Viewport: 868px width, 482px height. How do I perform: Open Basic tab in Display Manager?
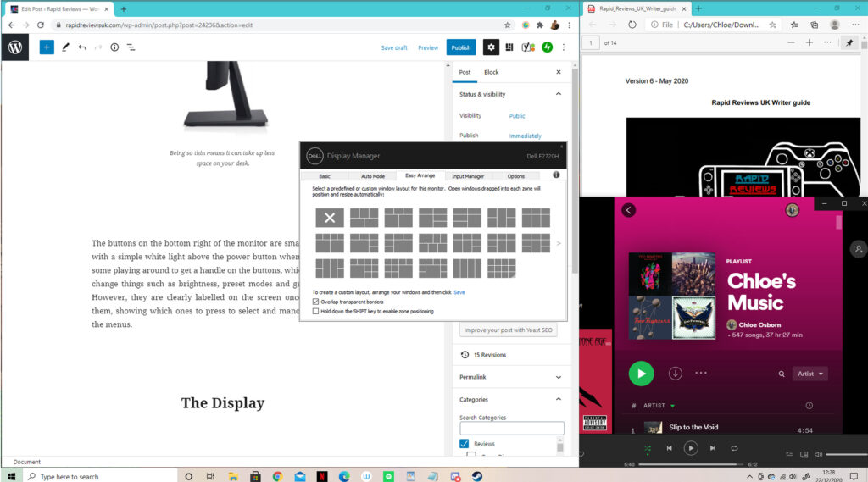pyautogui.click(x=325, y=176)
